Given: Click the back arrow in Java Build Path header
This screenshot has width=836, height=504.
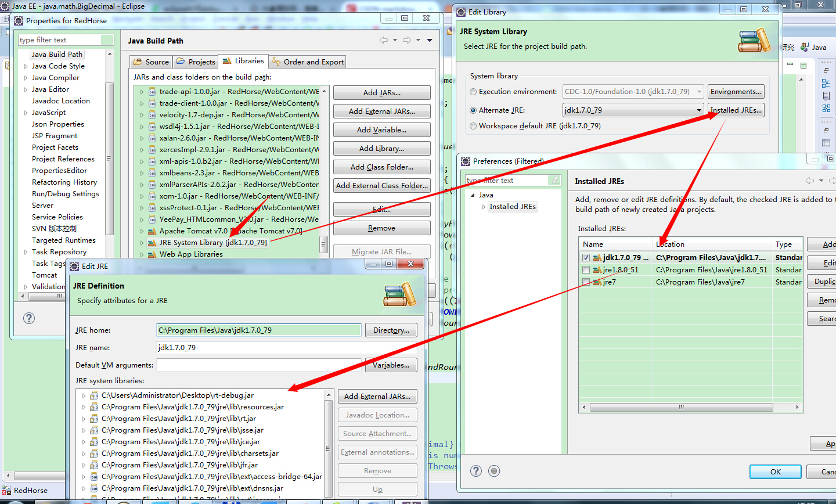Looking at the screenshot, I should [384, 40].
